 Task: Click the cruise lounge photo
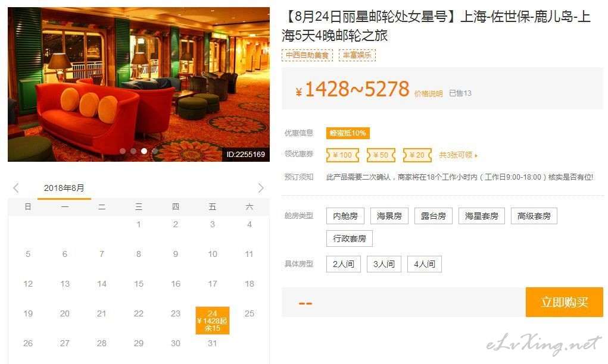[139, 84]
